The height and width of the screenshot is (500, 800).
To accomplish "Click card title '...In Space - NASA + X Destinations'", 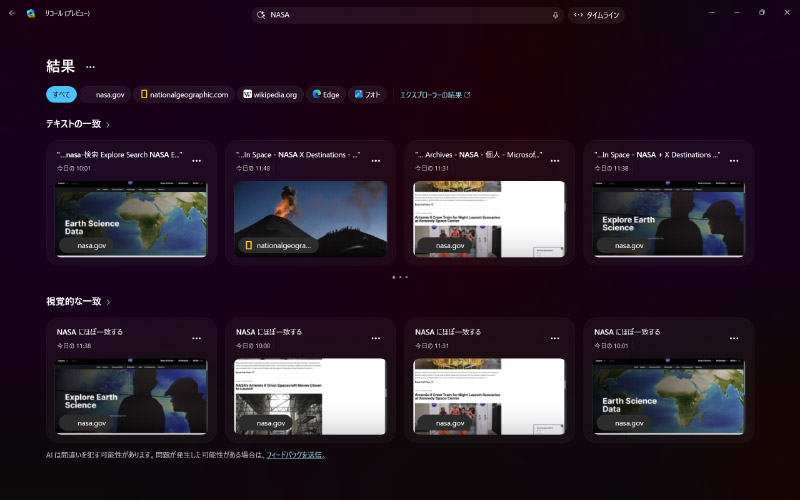I will (x=657, y=155).
